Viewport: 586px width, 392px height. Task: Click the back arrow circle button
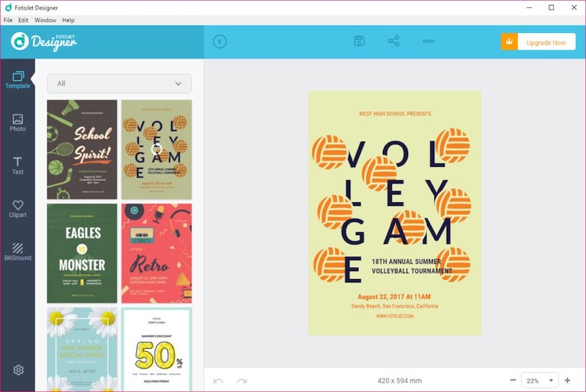[220, 42]
